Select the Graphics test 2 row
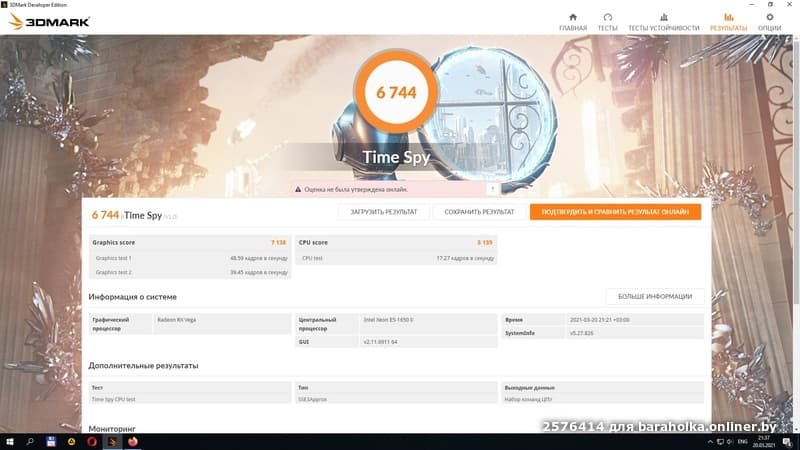Viewport: 800px width, 450px height. point(189,272)
